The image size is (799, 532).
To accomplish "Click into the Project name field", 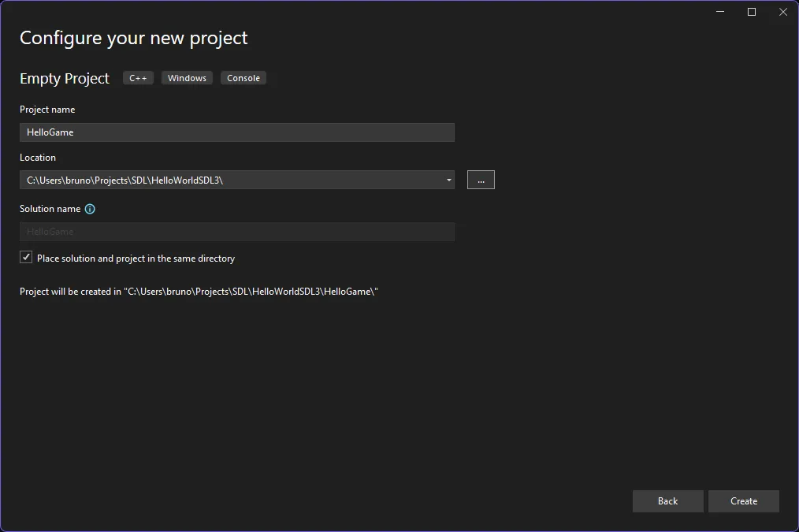I will coord(236,132).
